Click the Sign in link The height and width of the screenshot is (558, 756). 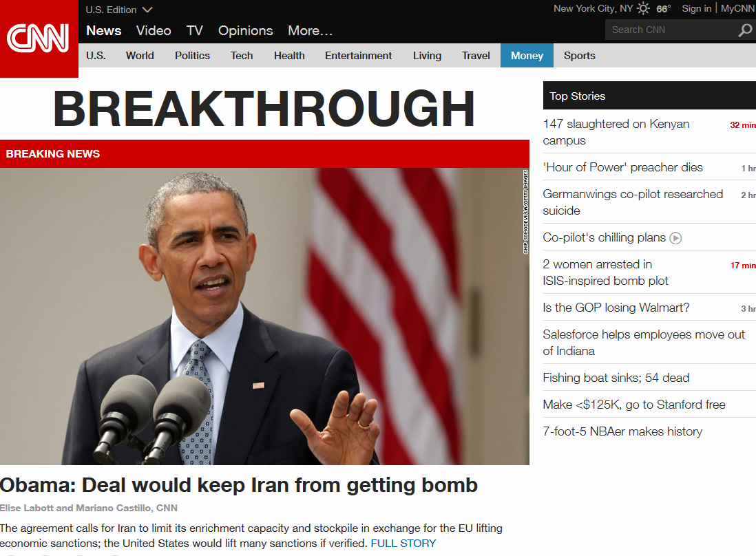click(x=696, y=9)
